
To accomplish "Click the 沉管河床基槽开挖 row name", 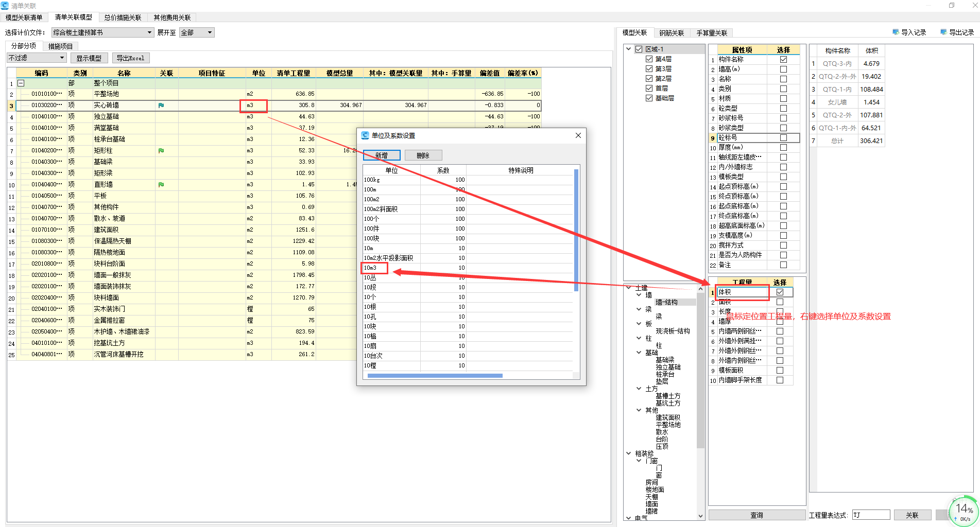I will coord(118,354).
